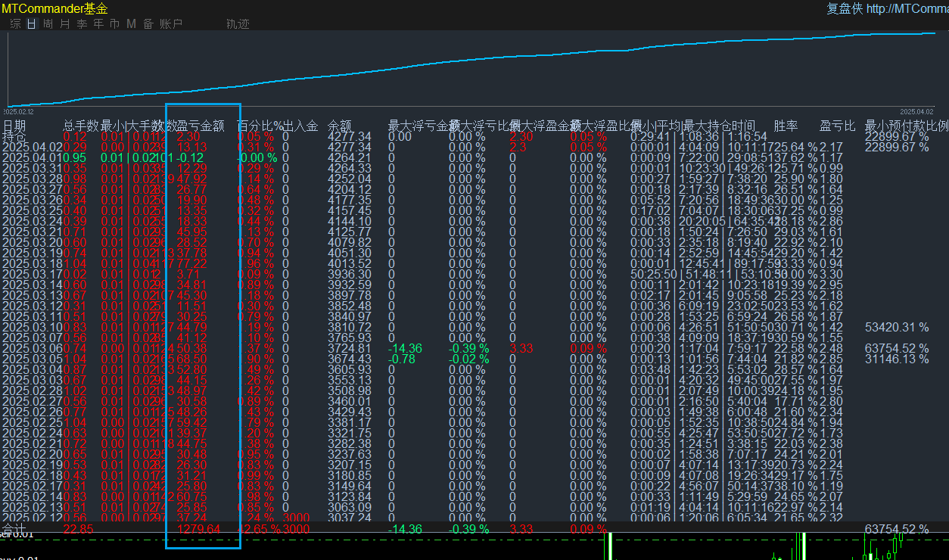Select the 2025.02.19 date row

33,465
